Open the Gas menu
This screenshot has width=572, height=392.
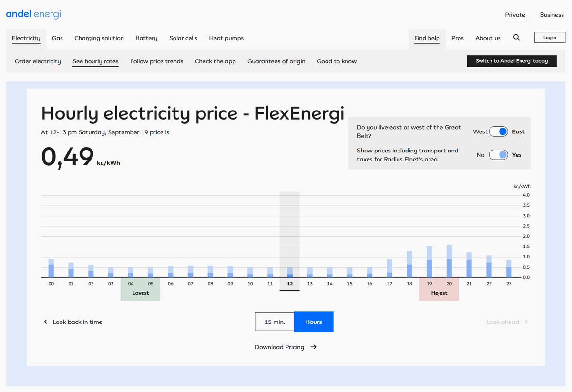click(57, 38)
